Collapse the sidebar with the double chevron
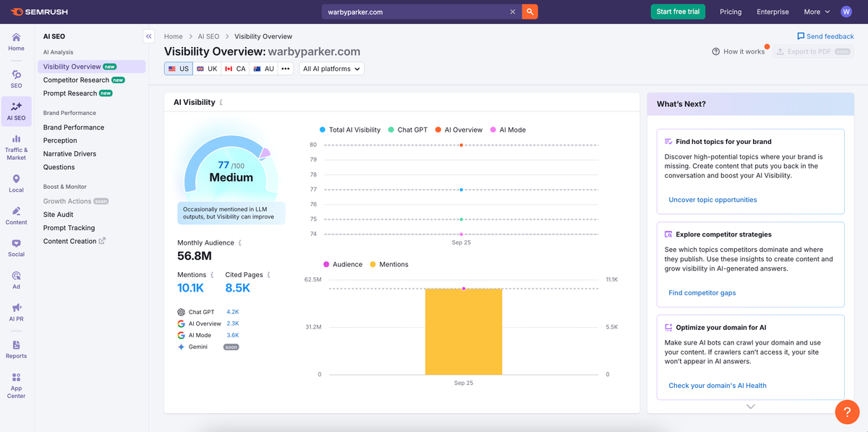Screen dimensions: 868x432 (x=148, y=36)
